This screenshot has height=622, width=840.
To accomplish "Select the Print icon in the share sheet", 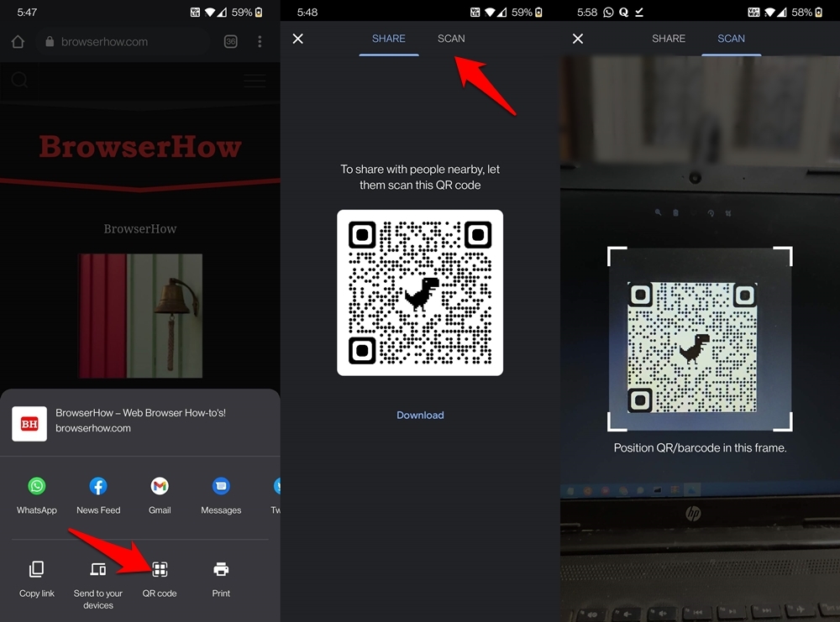I will point(221,570).
